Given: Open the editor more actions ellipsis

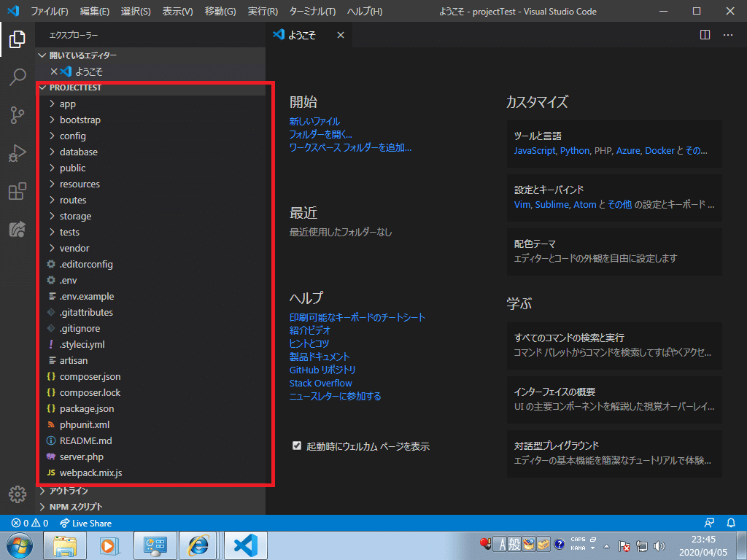Looking at the screenshot, I should [728, 35].
